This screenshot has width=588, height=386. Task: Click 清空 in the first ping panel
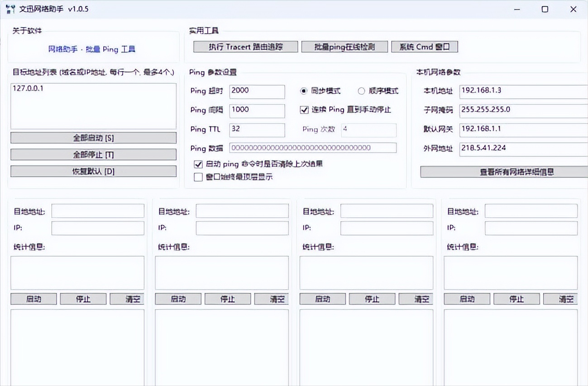point(127,299)
